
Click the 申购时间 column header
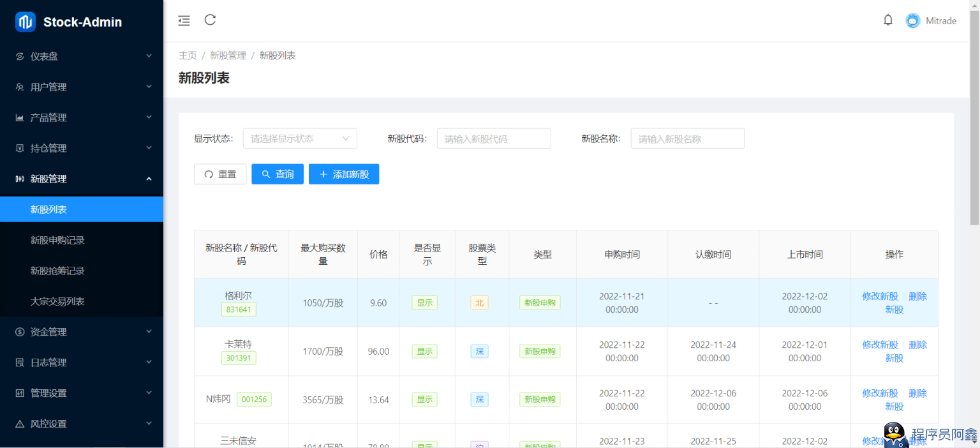click(622, 254)
